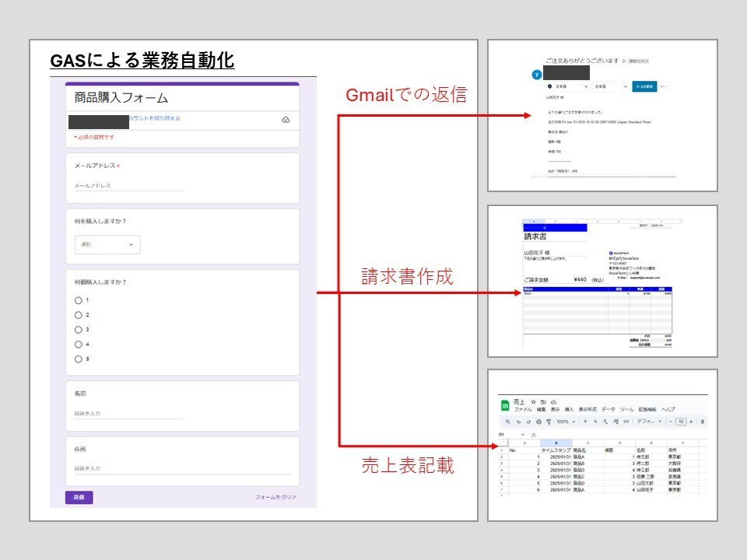Click the フォームをクリア link
Image resolution: width=747 pixels, height=560 pixels.
click(275, 497)
